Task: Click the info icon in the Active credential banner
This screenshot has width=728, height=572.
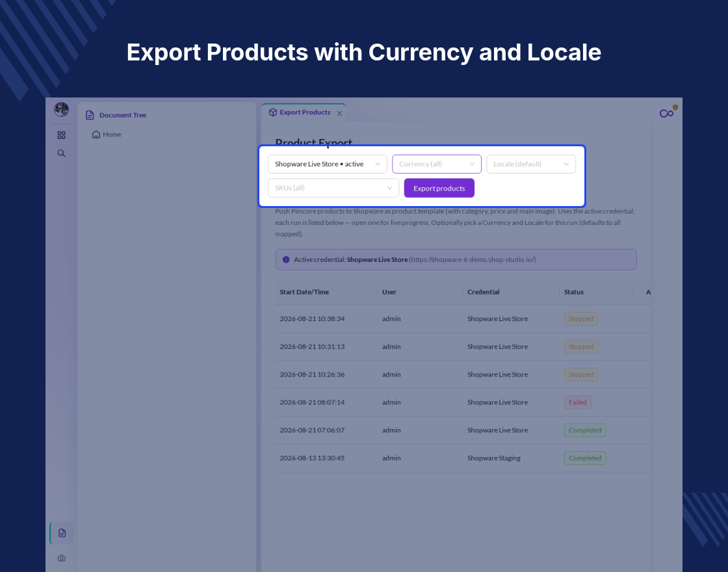Action: coord(286,259)
